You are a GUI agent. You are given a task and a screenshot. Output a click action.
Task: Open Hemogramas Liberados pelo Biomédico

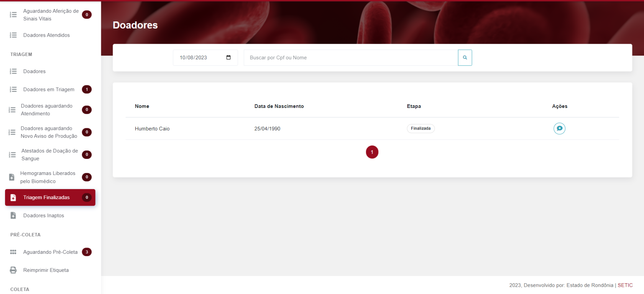pyautogui.click(x=50, y=177)
